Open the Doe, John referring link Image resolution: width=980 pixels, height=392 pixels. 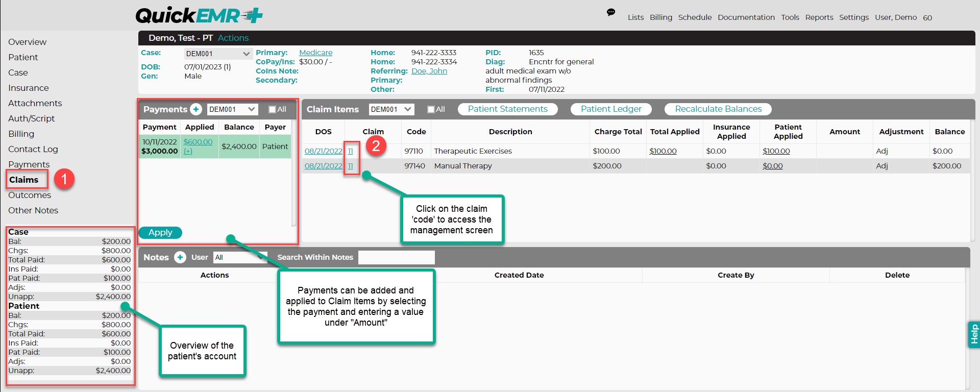(429, 71)
